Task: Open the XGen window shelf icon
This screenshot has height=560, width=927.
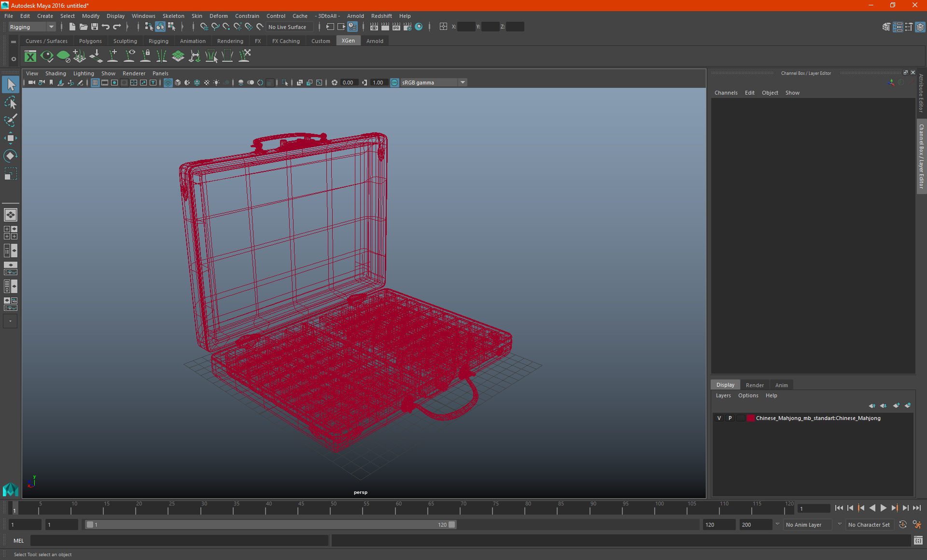Action: tap(30, 56)
